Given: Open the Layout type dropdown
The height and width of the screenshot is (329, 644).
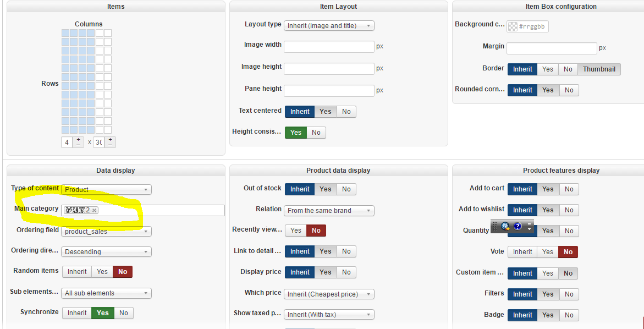Looking at the screenshot, I should click(x=329, y=26).
